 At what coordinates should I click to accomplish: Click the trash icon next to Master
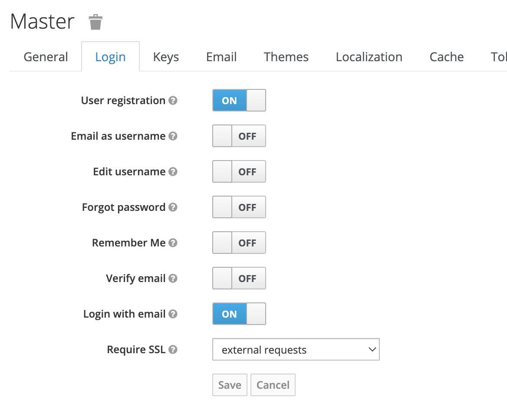tap(95, 22)
